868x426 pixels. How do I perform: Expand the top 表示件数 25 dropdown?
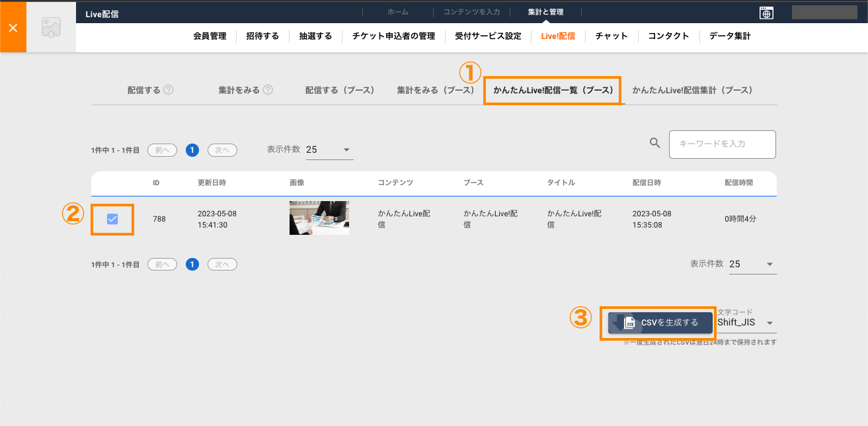tap(329, 149)
